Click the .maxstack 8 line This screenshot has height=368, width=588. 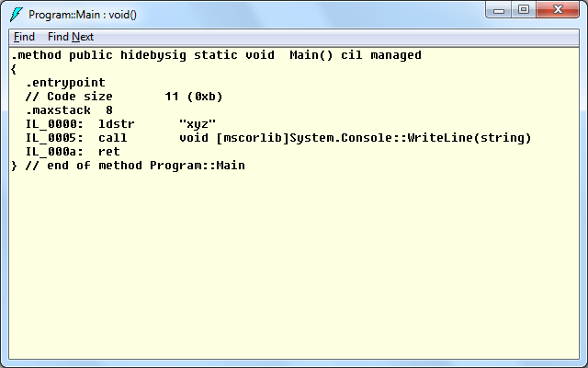[x=62, y=110]
